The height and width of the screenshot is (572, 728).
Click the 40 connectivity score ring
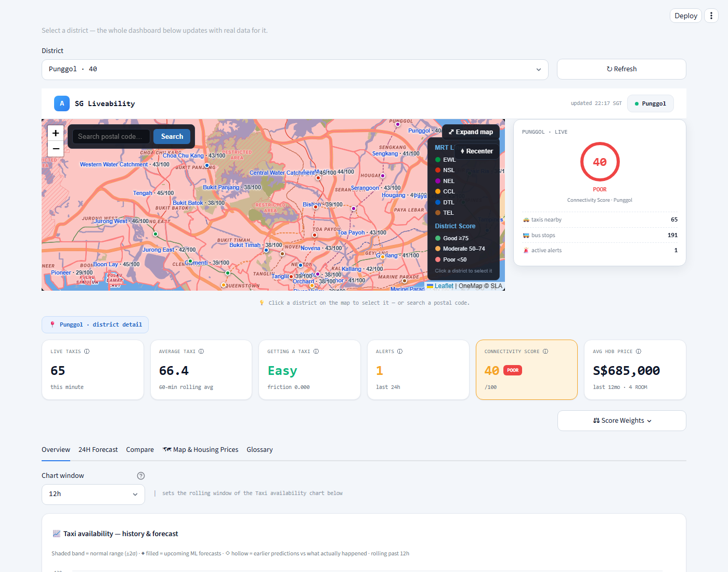[600, 162]
